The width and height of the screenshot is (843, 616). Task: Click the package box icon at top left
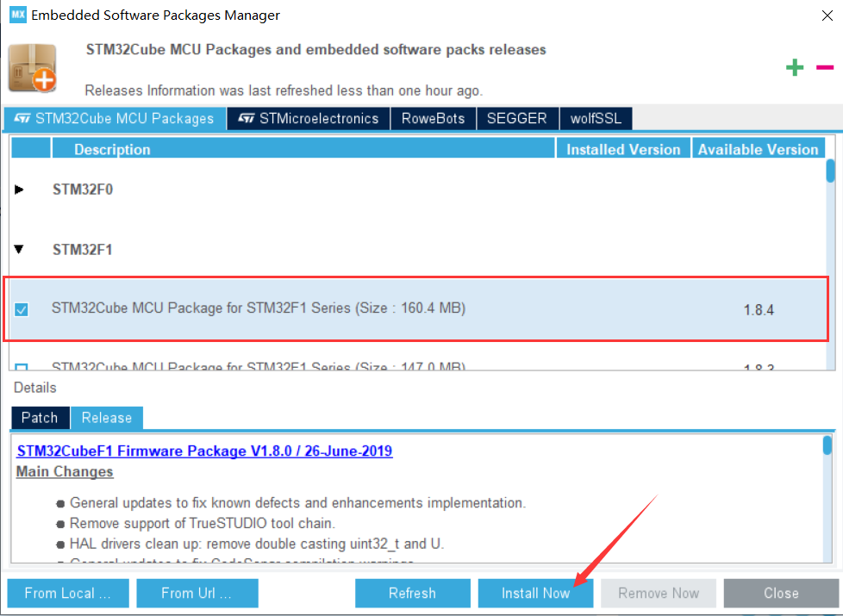tap(33, 67)
